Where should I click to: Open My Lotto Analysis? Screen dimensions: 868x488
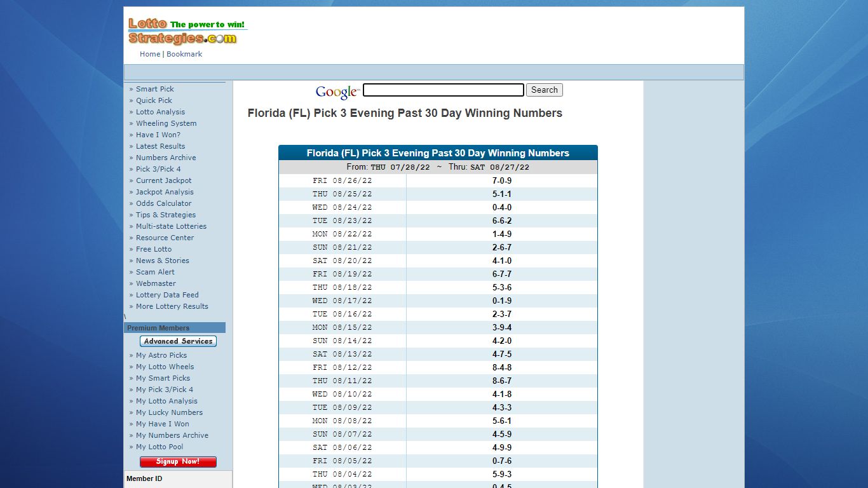tap(166, 401)
